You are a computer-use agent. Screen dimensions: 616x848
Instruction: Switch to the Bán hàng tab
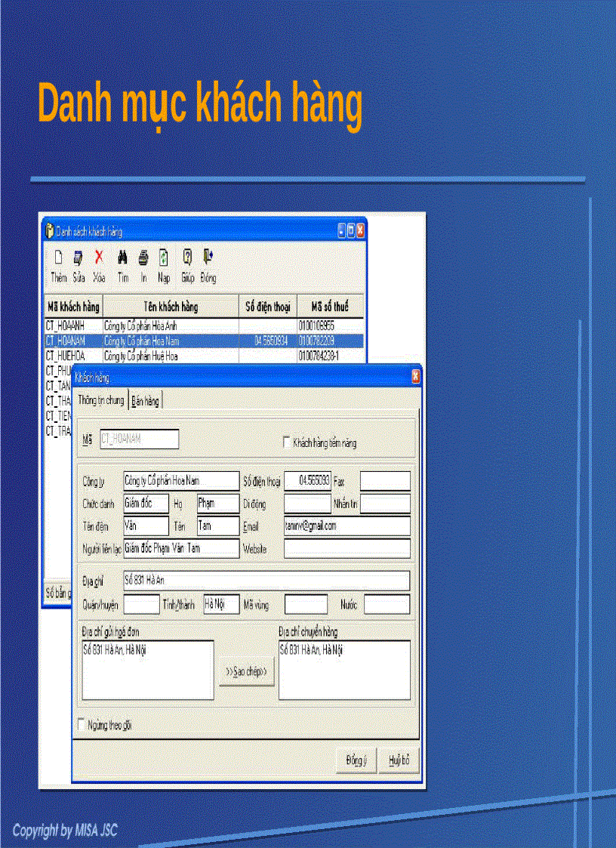point(145,400)
